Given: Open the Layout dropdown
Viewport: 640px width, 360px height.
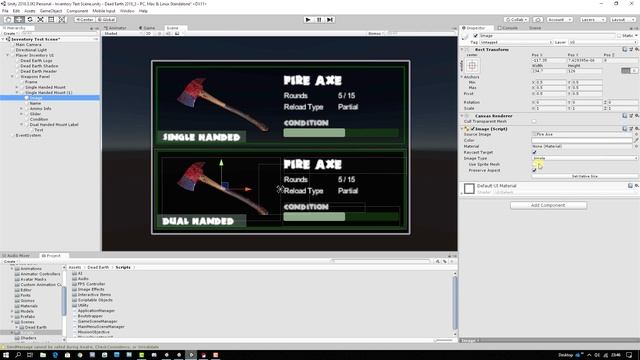Looking at the screenshot, I should pos(622,20).
